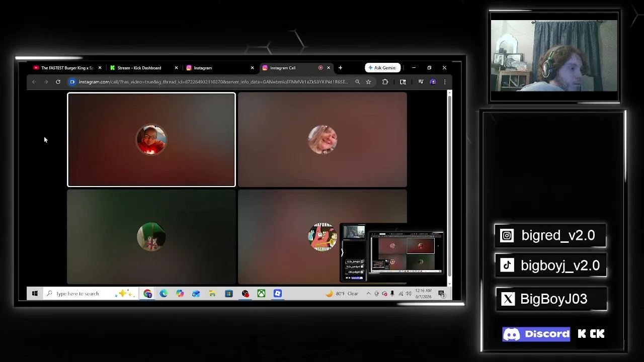Open Roblox from the taskbar
Viewport: 644px width, 362px height.
(278, 294)
